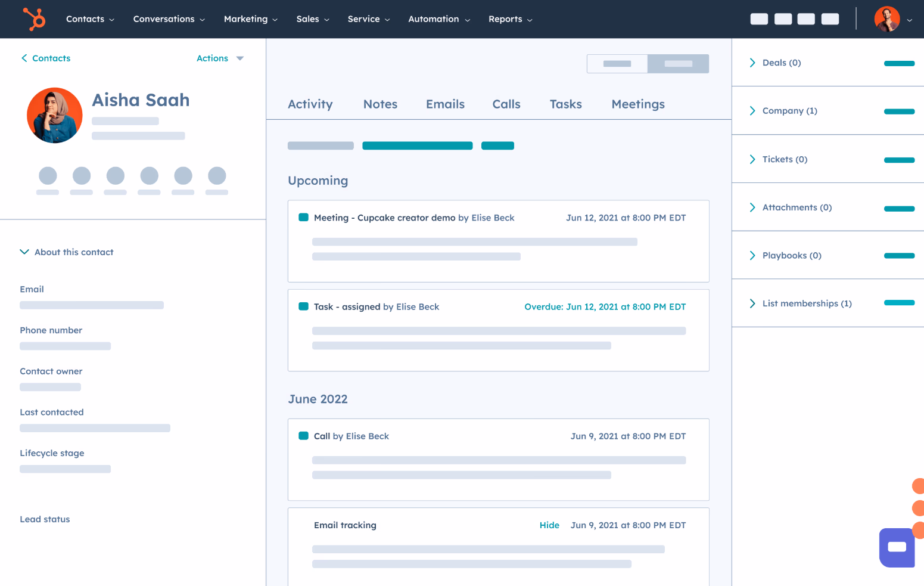Check off the Cupcake creator demo meeting

coord(304,218)
